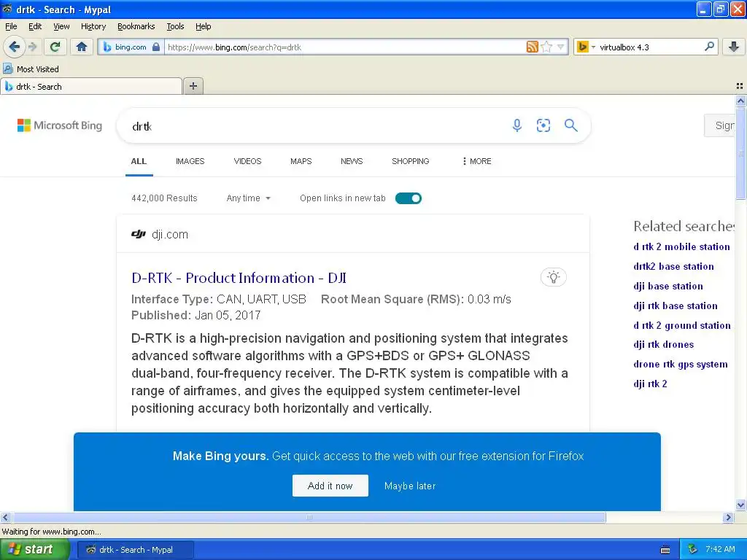Open related search d rtk 2 ground station
Screen dimensions: 747x560
point(682,325)
